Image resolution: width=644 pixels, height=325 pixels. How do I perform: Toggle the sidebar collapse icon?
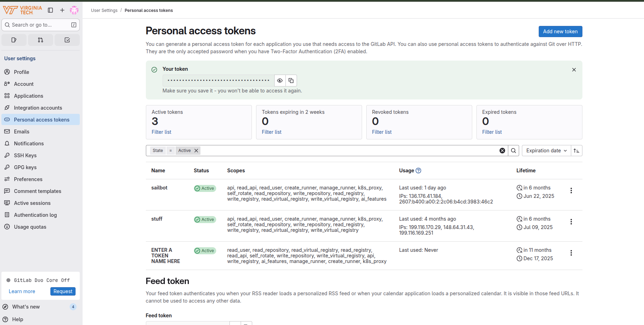coord(50,10)
